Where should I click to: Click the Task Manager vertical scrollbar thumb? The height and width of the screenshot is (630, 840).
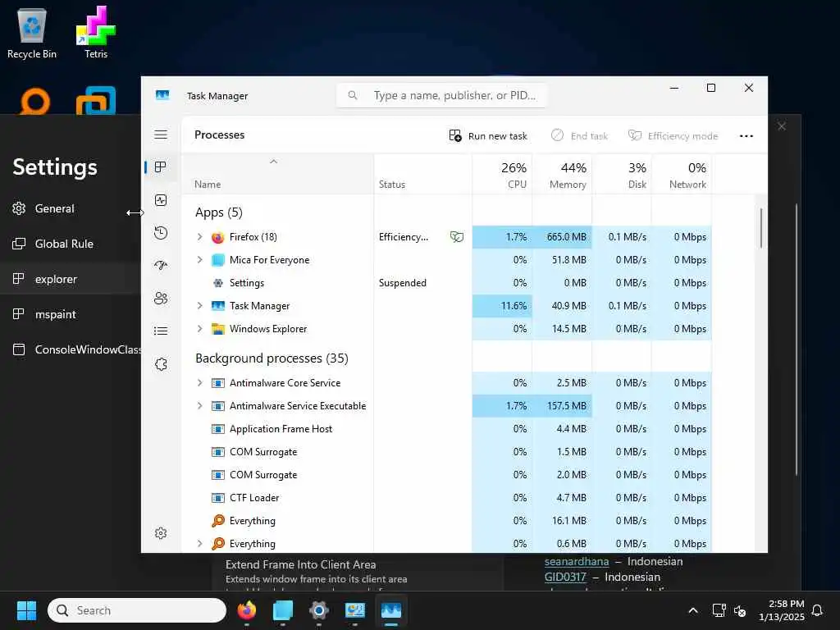pyautogui.click(x=760, y=228)
